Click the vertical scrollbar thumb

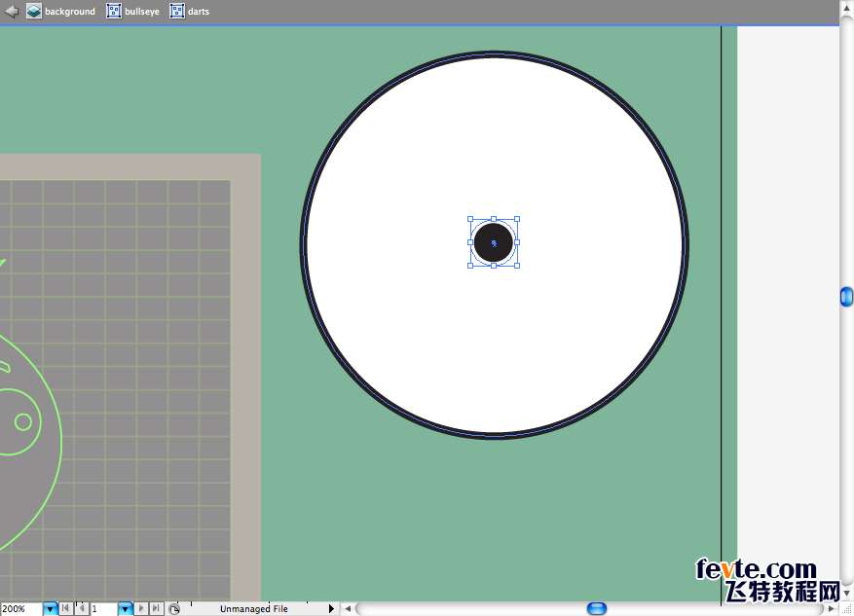(846, 298)
